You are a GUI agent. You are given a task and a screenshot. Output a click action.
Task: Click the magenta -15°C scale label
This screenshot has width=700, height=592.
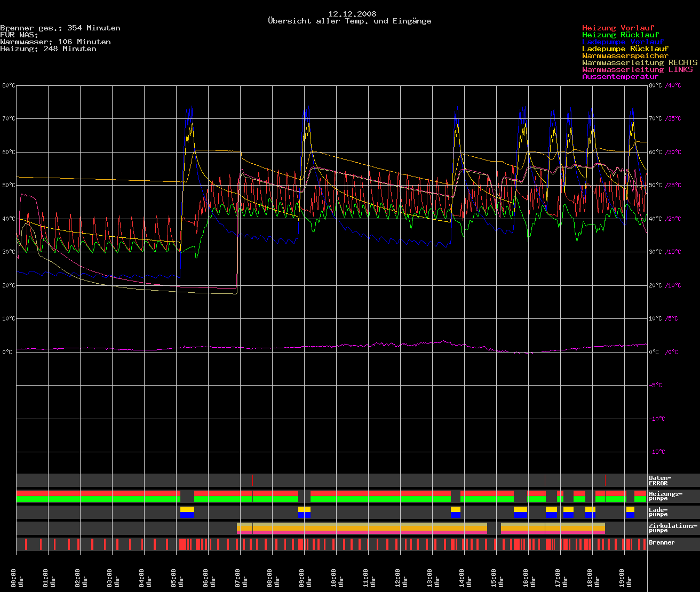pyautogui.click(x=657, y=452)
